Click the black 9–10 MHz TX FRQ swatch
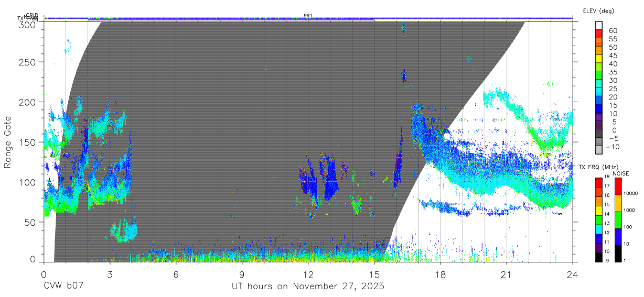644x297 pixels. pyautogui.click(x=598, y=256)
